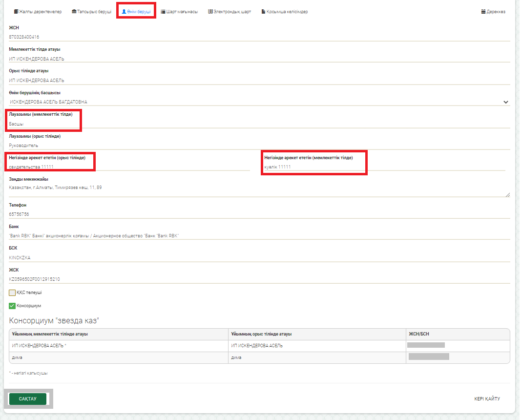The image size is (522, 420).
Task: Click the Дереккөз link at top right
Action: coord(493,11)
